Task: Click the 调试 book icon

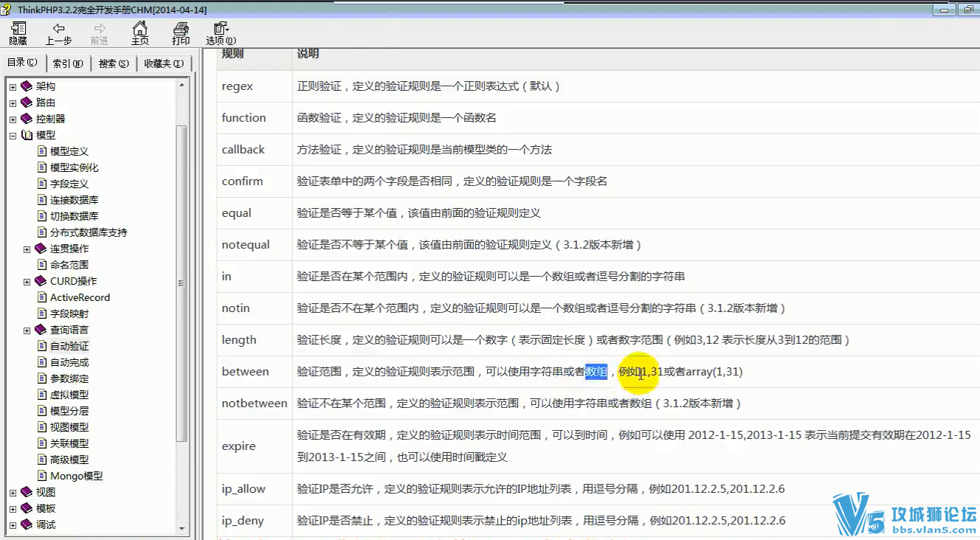Action: 27,525
